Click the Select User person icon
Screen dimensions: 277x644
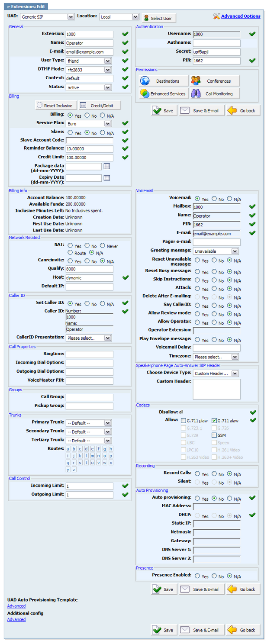pos(147,18)
